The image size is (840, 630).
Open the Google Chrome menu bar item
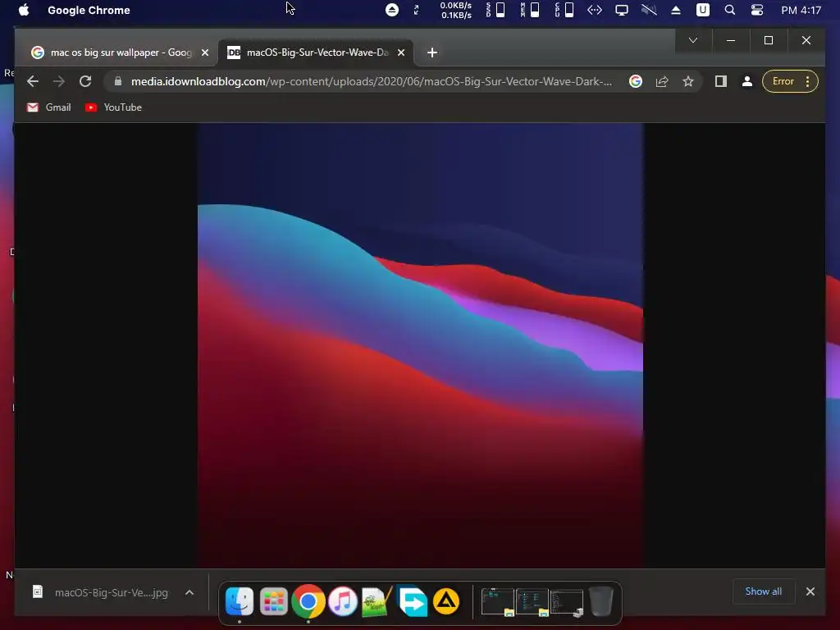click(x=89, y=10)
